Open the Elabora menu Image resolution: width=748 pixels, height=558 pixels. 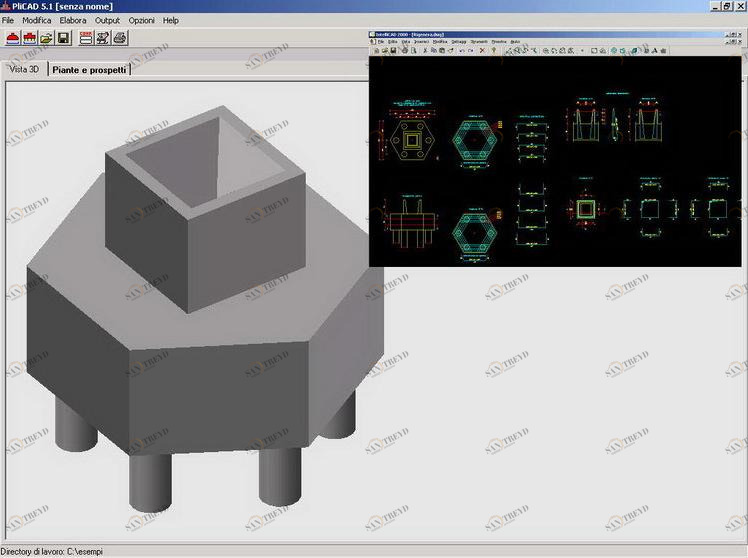tap(73, 20)
